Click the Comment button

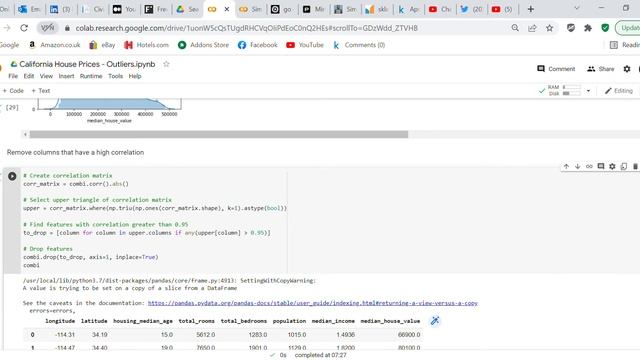coord(556,69)
